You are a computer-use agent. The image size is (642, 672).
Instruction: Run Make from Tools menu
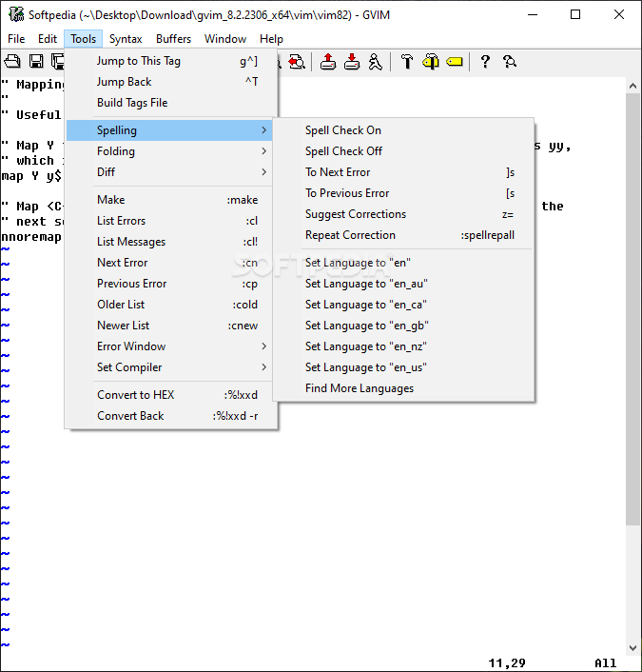tap(169, 200)
